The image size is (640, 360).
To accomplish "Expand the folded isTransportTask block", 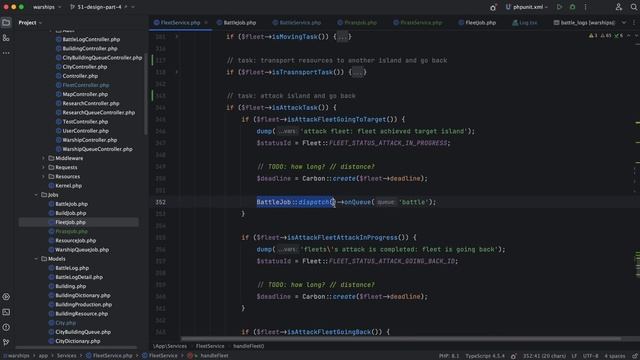I will tap(358, 72).
